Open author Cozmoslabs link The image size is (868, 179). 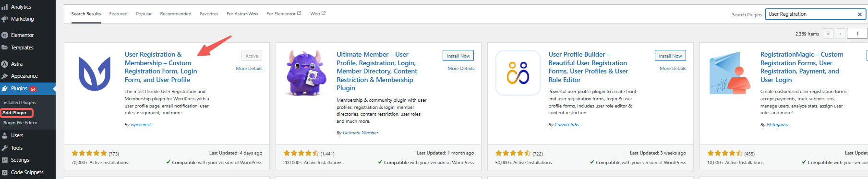click(x=567, y=125)
